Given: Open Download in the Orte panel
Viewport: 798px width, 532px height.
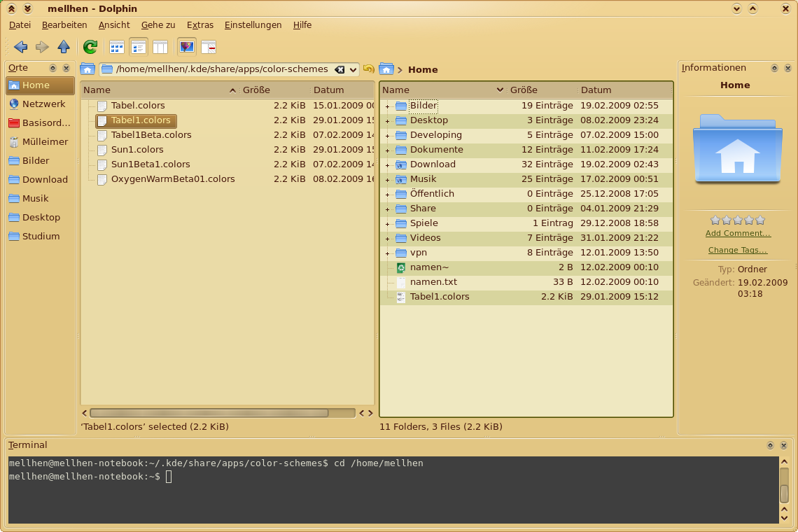Looking at the screenshot, I should pyautogui.click(x=40, y=179).
